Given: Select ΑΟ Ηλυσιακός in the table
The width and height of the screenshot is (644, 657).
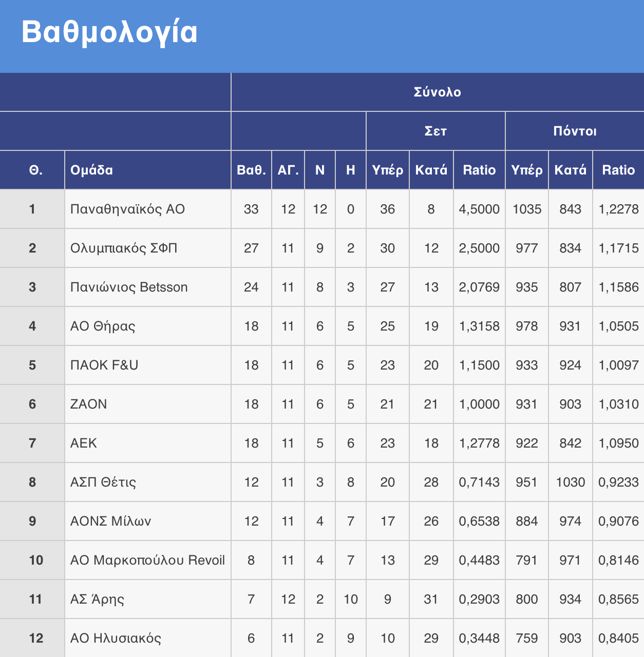Looking at the screenshot, I should click(116, 639).
